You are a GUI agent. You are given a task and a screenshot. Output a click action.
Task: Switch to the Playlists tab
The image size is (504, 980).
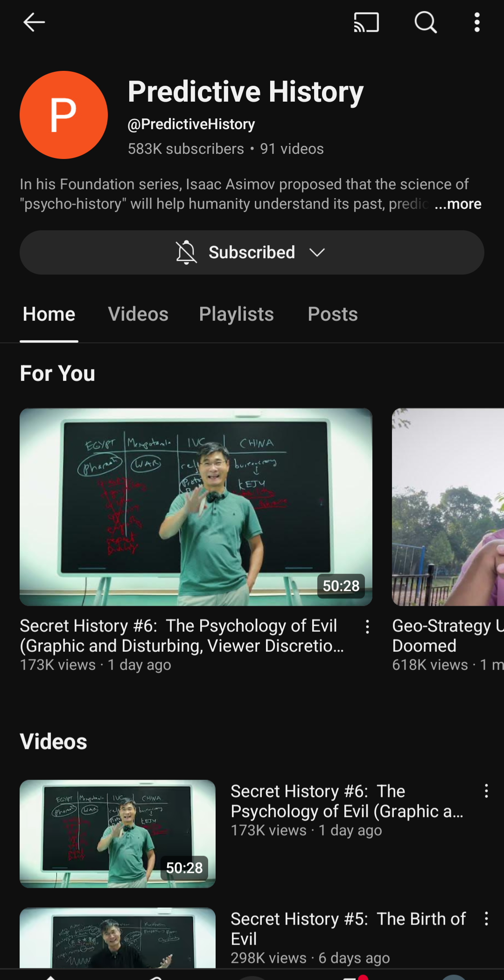click(x=237, y=314)
